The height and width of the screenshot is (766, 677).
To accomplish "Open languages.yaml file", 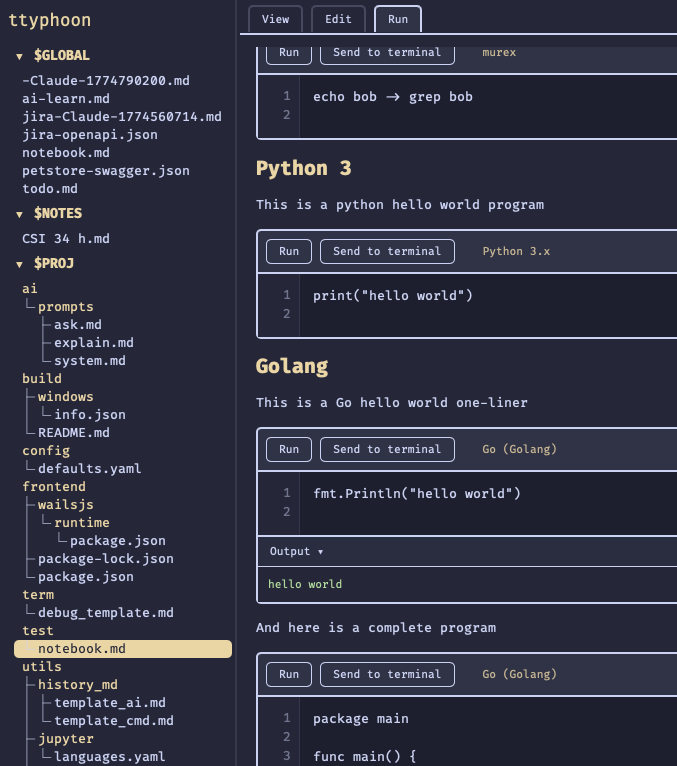I will coord(110,757).
